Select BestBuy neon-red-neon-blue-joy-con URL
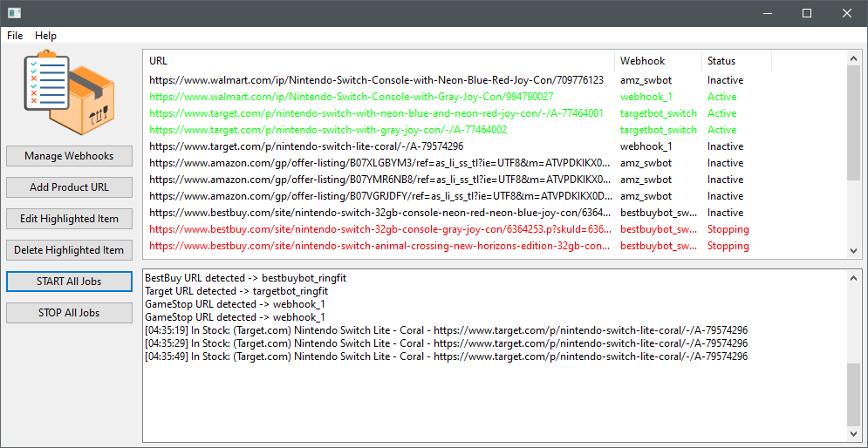The height and width of the screenshot is (448, 868). tap(379, 213)
